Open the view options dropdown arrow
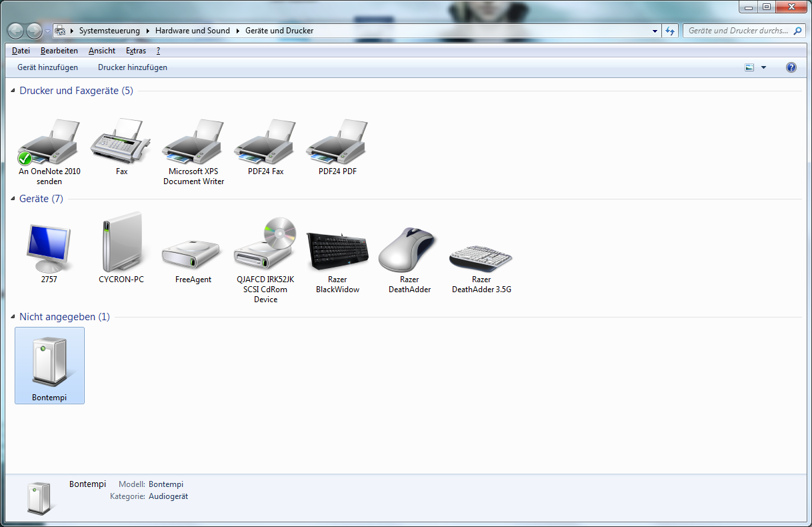 (x=763, y=67)
